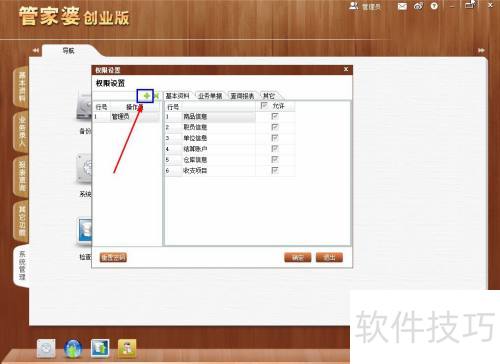The image size is (500, 364).
Task: Switch to the 查询报表 permissions tab
Action: coord(242,96)
